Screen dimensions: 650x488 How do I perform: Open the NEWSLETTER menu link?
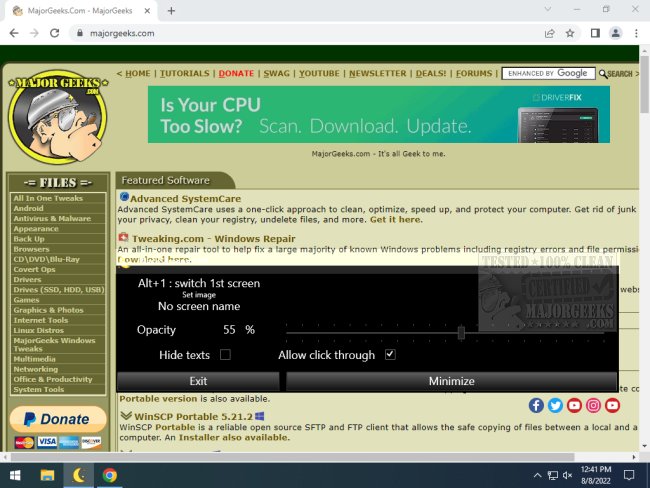tap(377, 73)
